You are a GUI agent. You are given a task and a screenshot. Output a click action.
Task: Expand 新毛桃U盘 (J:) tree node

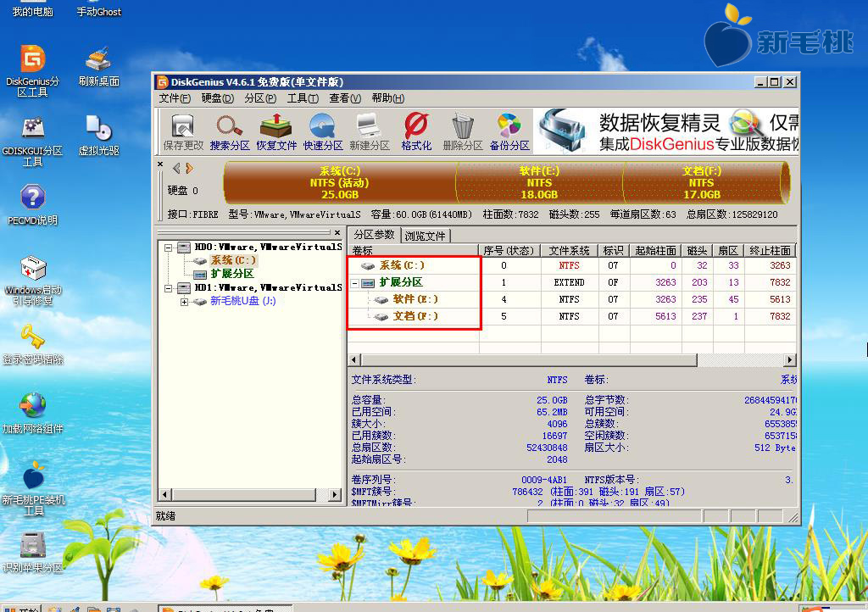[184, 302]
